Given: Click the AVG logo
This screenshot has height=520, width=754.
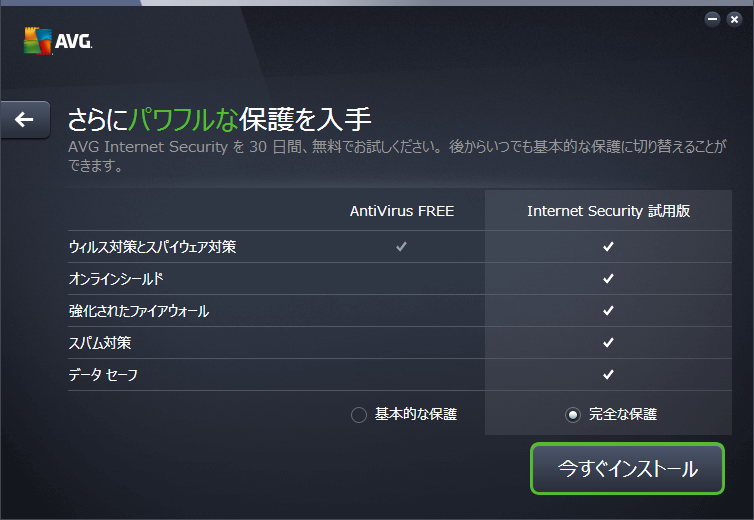Looking at the screenshot, I should [58, 41].
